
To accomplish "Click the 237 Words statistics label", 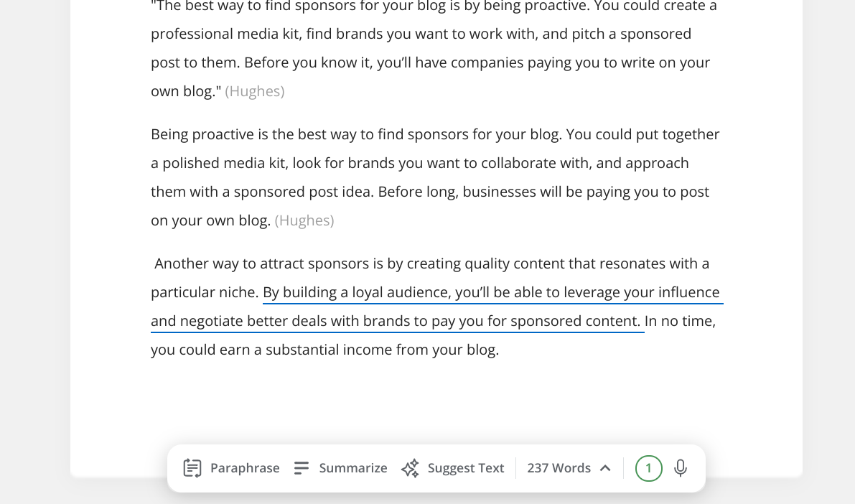I will click(559, 468).
